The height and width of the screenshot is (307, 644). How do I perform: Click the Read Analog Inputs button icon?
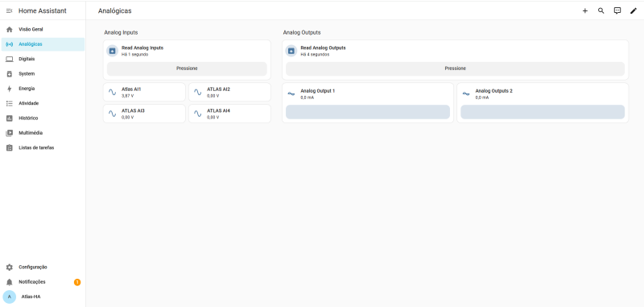click(x=112, y=51)
